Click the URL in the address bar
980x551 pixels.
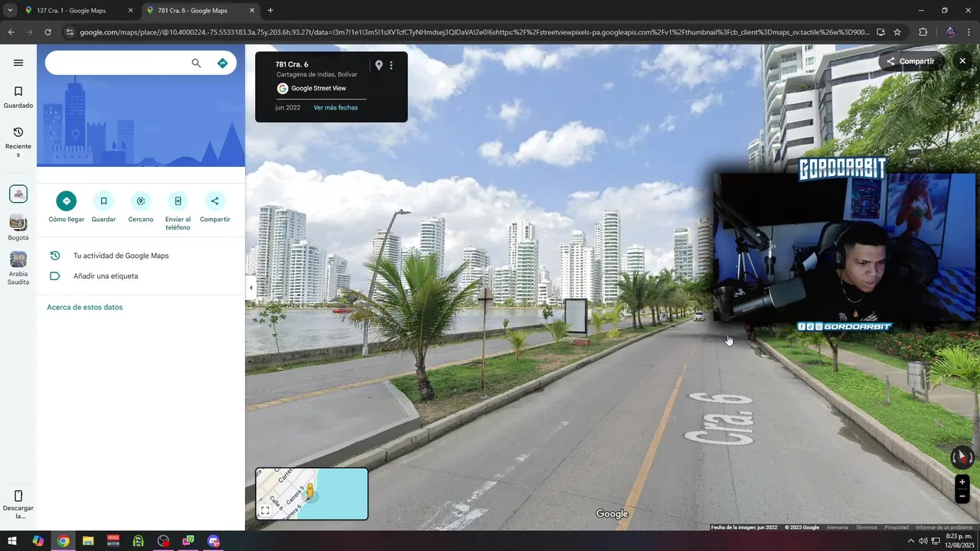click(x=475, y=32)
